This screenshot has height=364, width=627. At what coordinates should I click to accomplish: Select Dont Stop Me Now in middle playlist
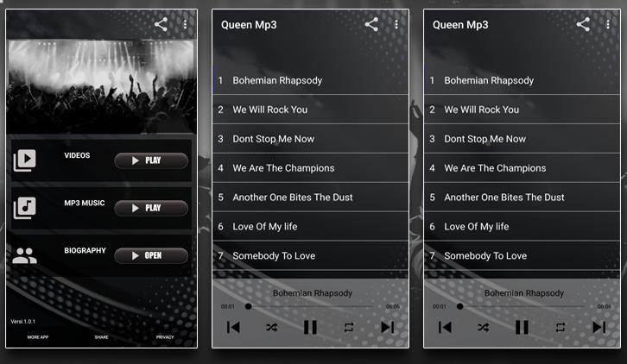(x=310, y=139)
